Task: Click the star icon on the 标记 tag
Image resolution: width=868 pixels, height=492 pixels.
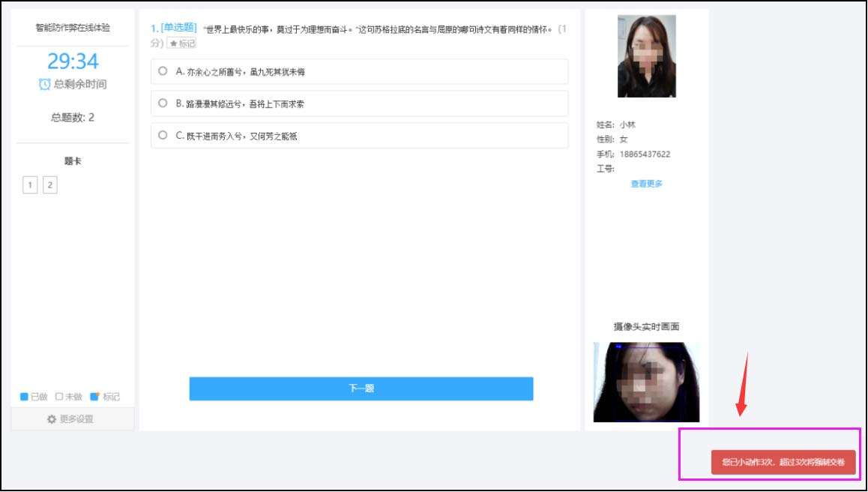Action: pyautogui.click(x=172, y=43)
